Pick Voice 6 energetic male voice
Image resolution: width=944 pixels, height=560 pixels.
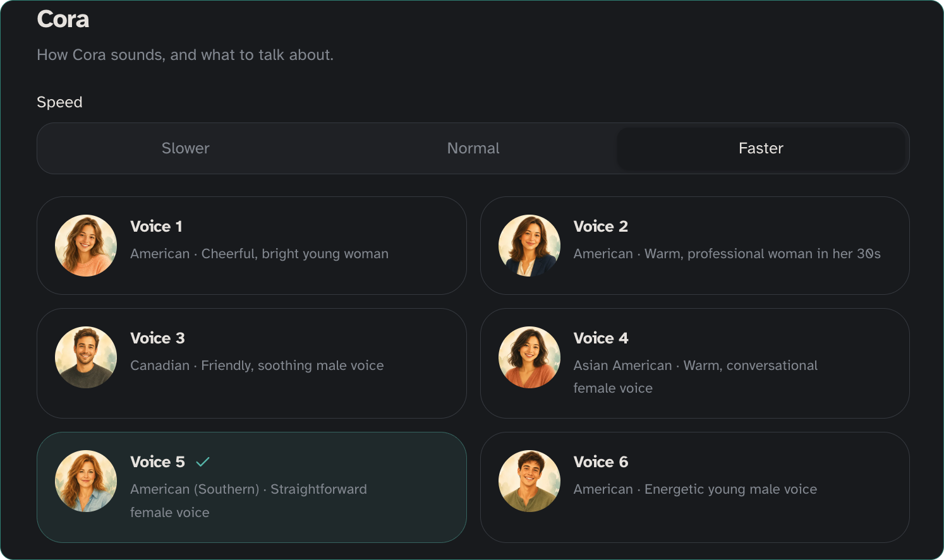(x=695, y=487)
